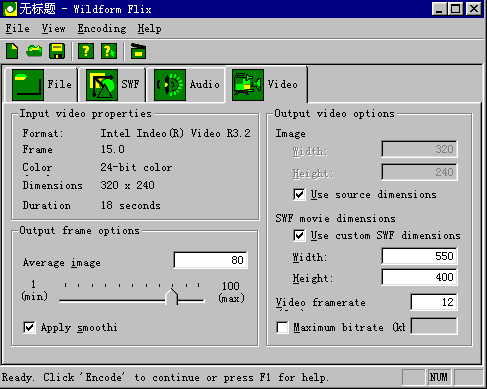This screenshot has width=487, height=389.
Task: Maximize the Wildform Flix window
Action: click(x=455, y=8)
